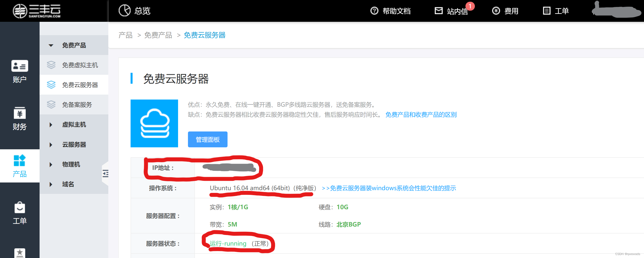Collapse the submenu with the fold icon
This screenshot has width=644, height=258.
(x=105, y=173)
